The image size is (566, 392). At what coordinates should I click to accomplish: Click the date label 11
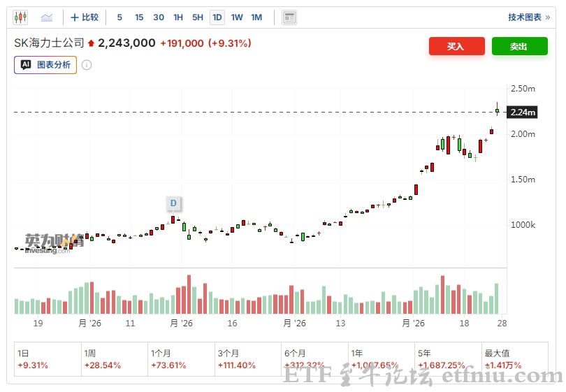point(130,323)
